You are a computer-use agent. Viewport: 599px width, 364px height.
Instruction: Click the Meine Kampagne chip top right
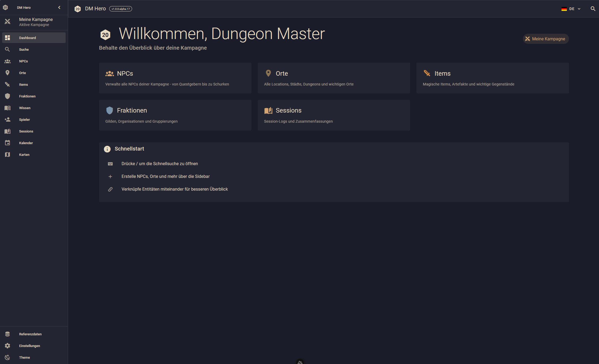click(546, 39)
